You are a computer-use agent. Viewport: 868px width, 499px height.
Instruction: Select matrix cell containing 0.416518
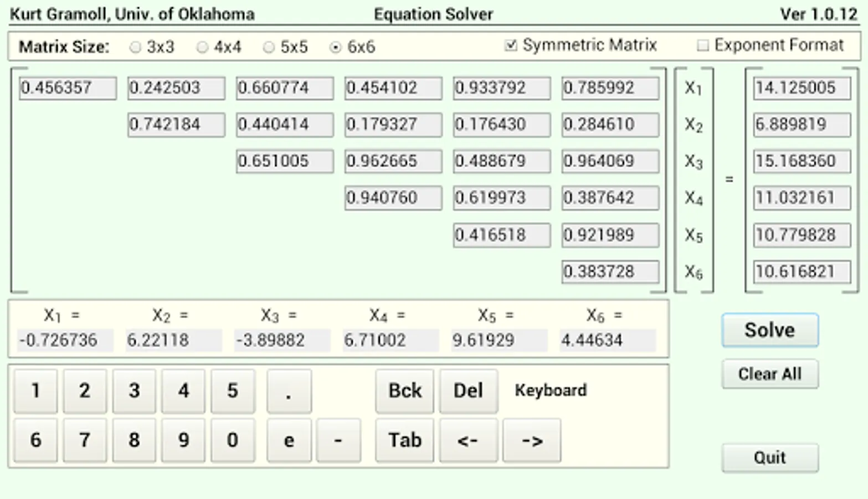(502, 235)
